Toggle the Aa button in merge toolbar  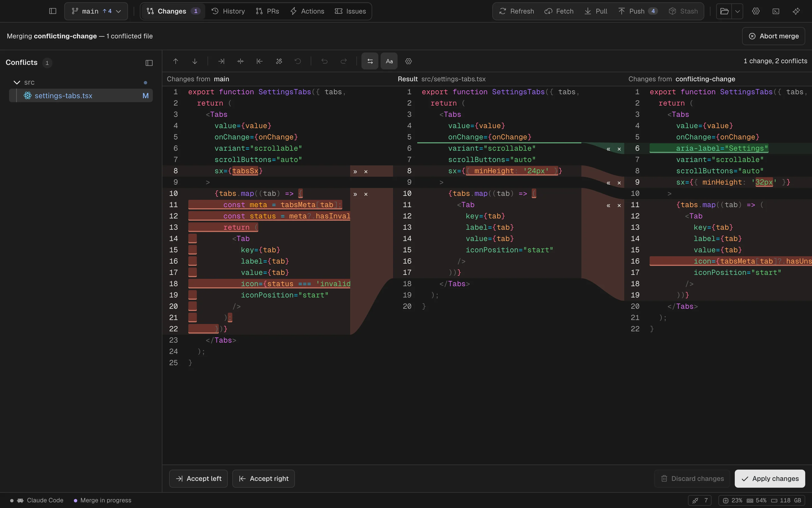(389, 61)
